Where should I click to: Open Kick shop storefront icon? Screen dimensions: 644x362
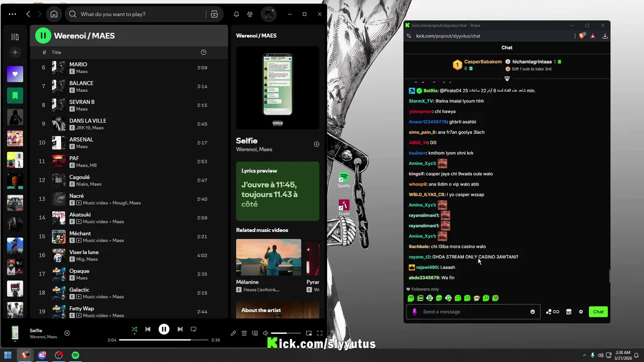pos(569,312)
